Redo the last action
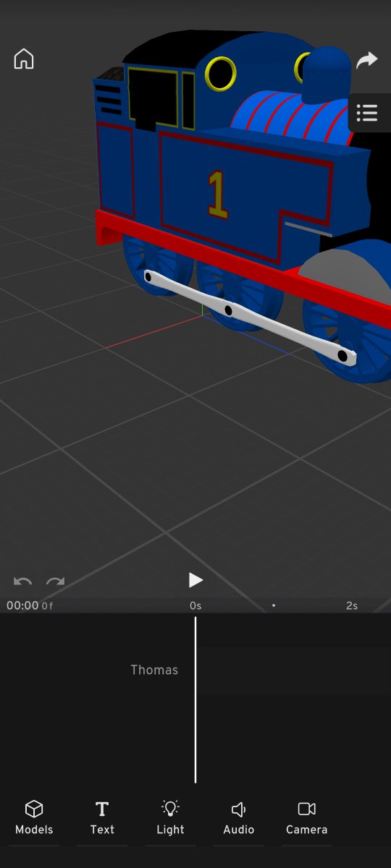391x868 pixels. [56, 582]
